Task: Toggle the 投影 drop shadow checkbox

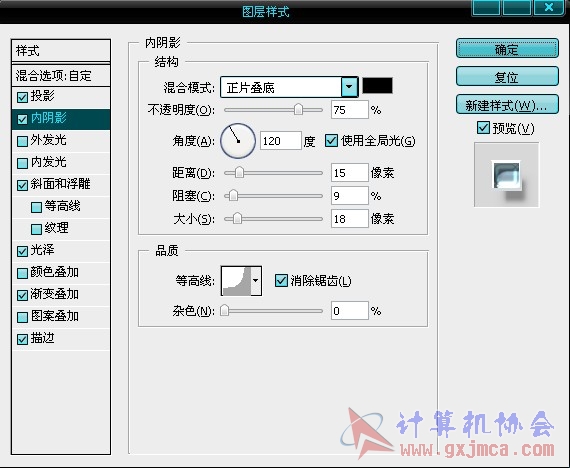Action: click(x=23, y=97)
